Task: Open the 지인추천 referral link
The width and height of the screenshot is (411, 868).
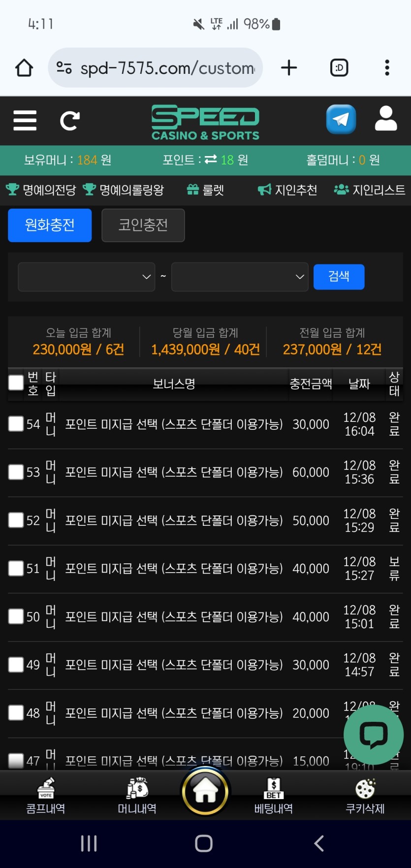Action: coord(288,190)
